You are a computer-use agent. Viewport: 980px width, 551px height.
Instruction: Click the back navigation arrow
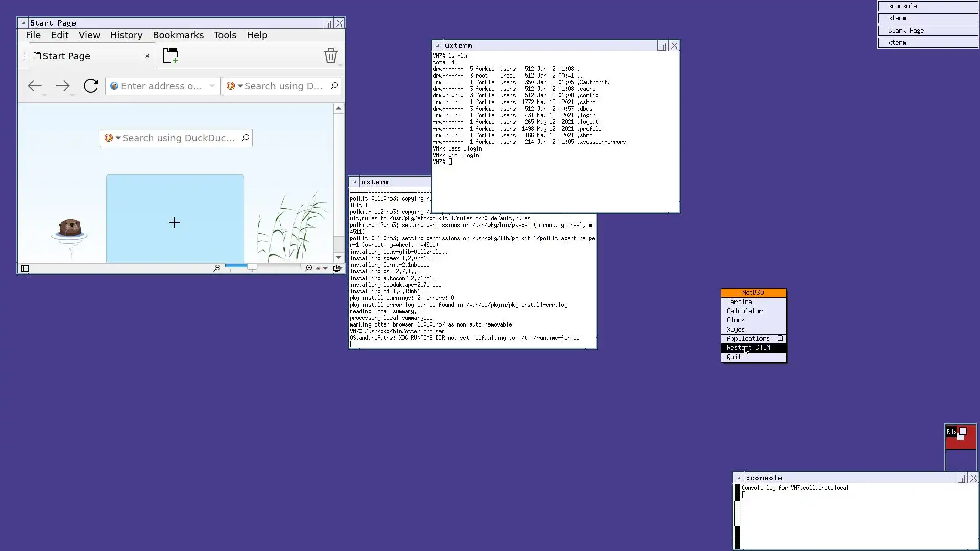pos(34,86)
